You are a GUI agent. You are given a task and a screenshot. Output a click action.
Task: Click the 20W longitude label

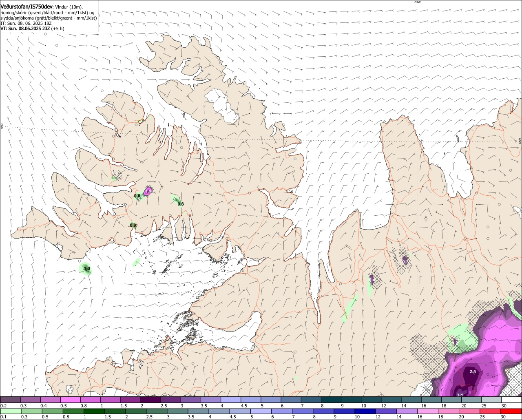[x=417, y=2]
